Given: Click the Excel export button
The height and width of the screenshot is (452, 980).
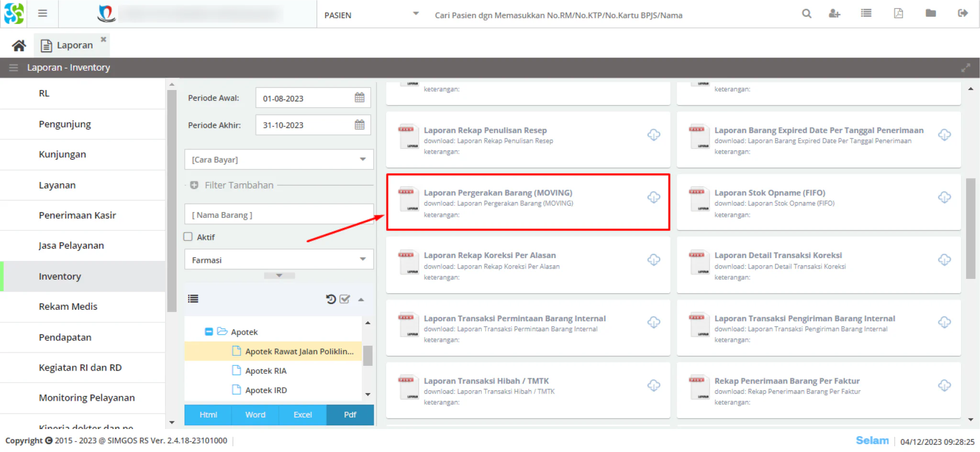Looking at the screenshot, I should [302, 415].
